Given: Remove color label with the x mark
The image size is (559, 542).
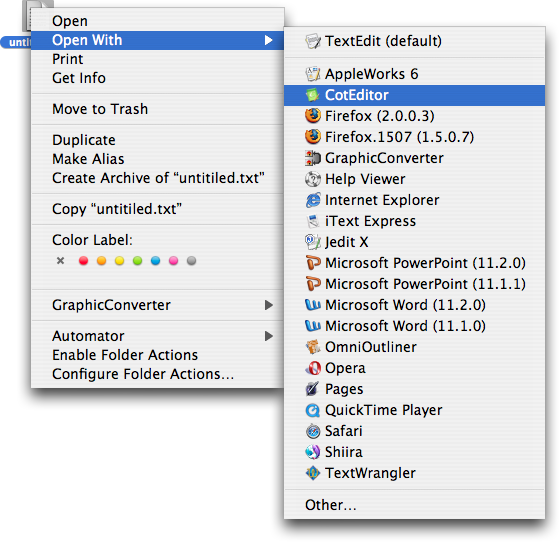Looking at the screenshot, I should click(x=61, y=261).
